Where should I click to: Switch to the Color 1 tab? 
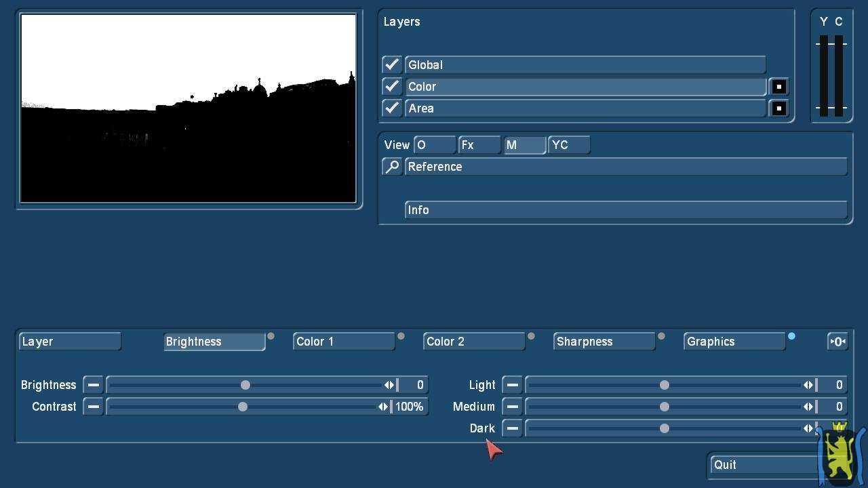[344, 342]
